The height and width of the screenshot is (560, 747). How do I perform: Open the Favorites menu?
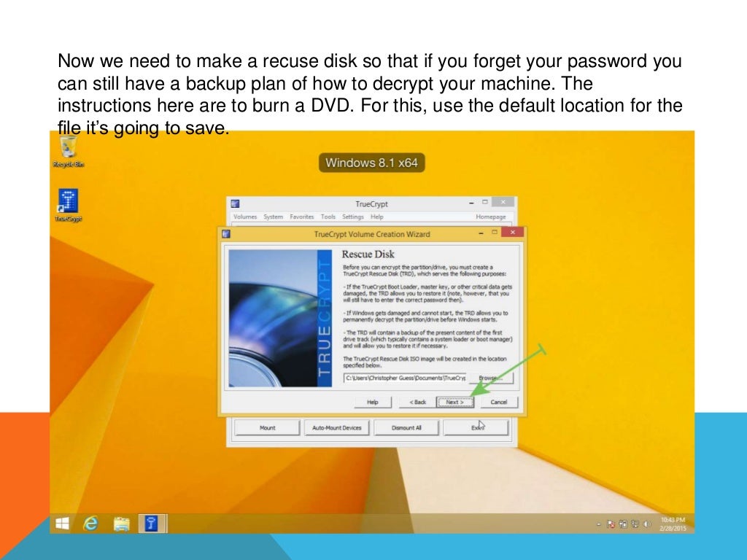point(302,217)
